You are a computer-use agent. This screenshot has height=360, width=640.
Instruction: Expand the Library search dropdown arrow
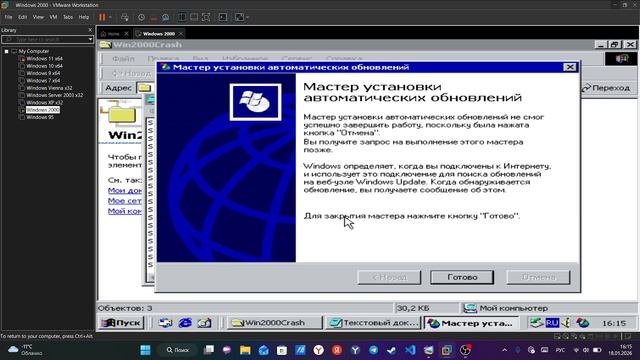coord(90,39)
